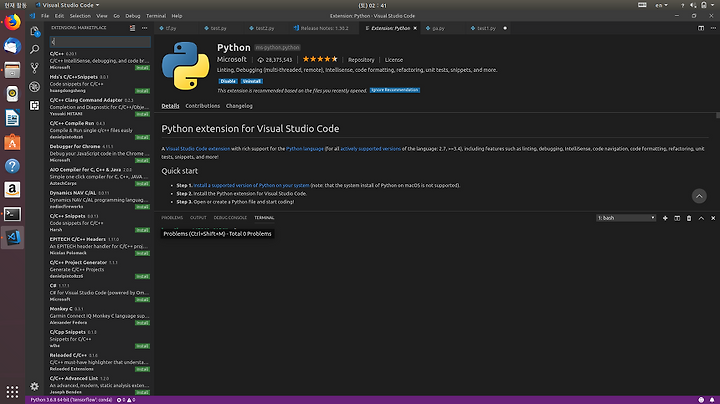This screenshot has width=720, height=404.
Task: Open the Contributions tab
Action: pos(202,106)
